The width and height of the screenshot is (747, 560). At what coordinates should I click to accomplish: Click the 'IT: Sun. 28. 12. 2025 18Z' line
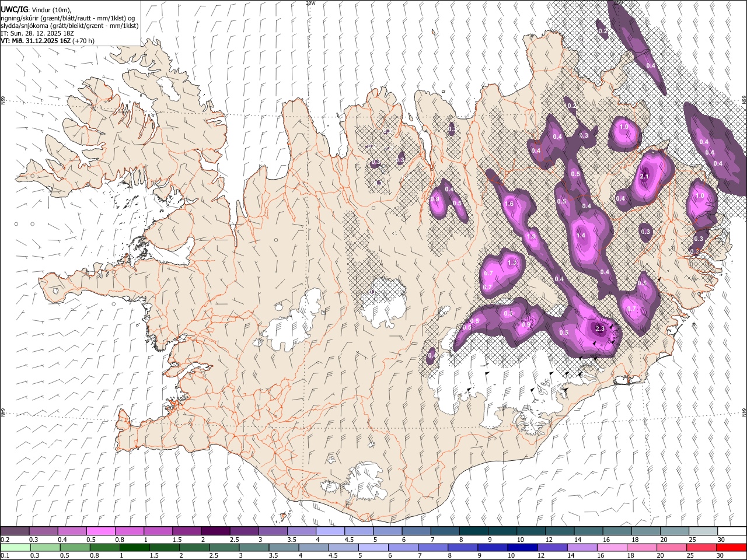point(36,33)
